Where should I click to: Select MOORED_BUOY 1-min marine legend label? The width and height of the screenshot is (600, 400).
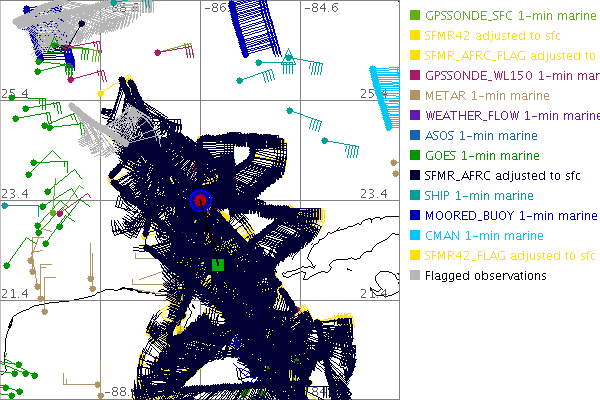pyautogui.click(x=511, y=216)
